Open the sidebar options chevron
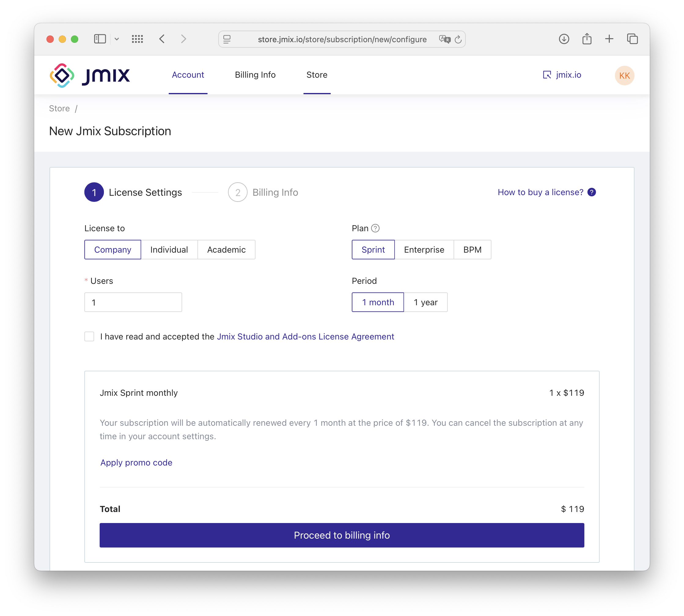 point(117,39)
